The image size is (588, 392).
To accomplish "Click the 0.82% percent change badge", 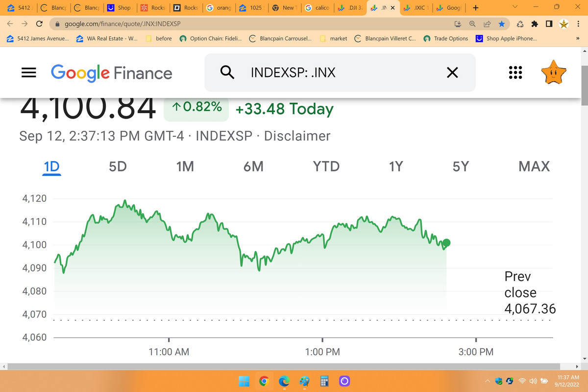I will (x=196, y=107).
